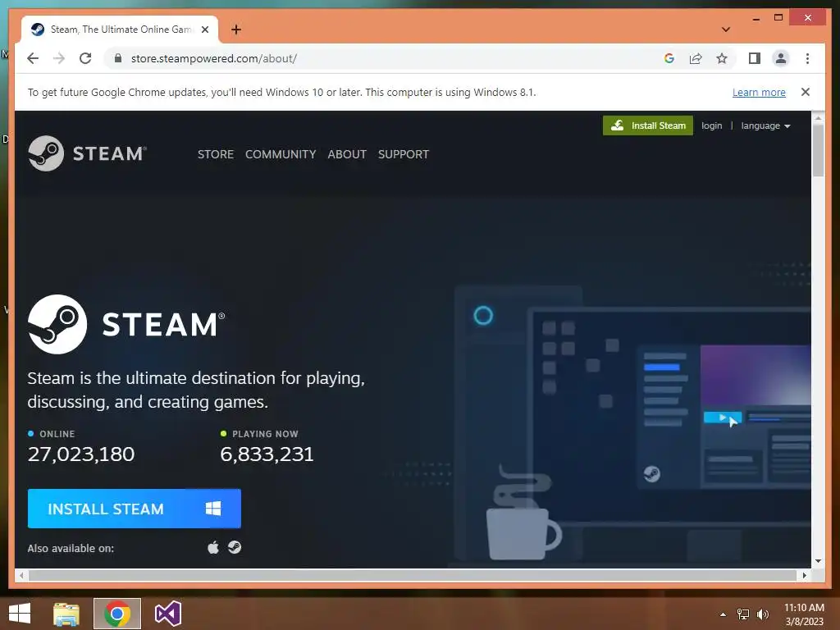
Task: Click the Steam tagline text
Action: pyautogui.click(x=196, y=390)
